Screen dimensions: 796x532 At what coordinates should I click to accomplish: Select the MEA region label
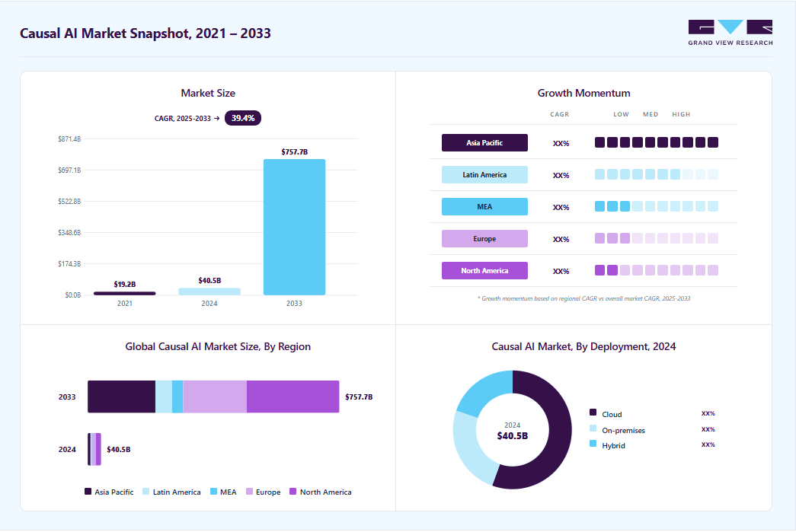coord(484,206)
